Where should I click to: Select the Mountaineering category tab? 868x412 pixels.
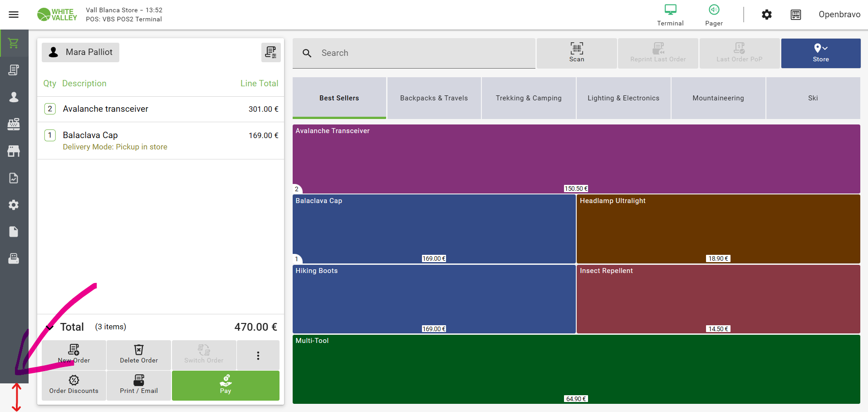click(x=718, y=98)
